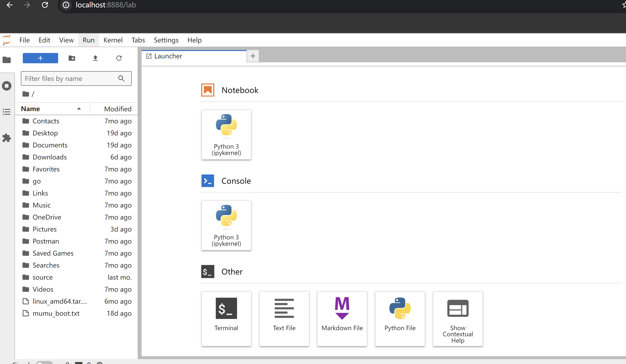Sort files by Name column arrow

pyautogui.click(x=79, y=109)
